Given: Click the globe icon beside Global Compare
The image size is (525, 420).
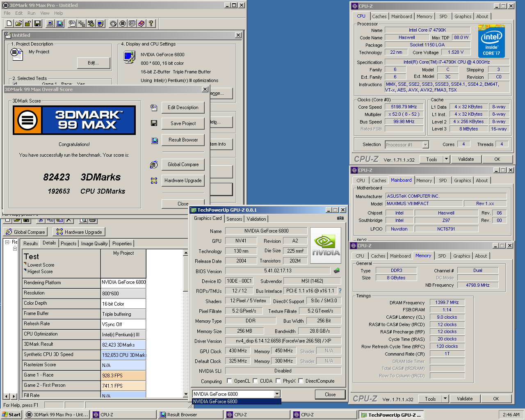Looking at the screenshot, I should point(154,164).
